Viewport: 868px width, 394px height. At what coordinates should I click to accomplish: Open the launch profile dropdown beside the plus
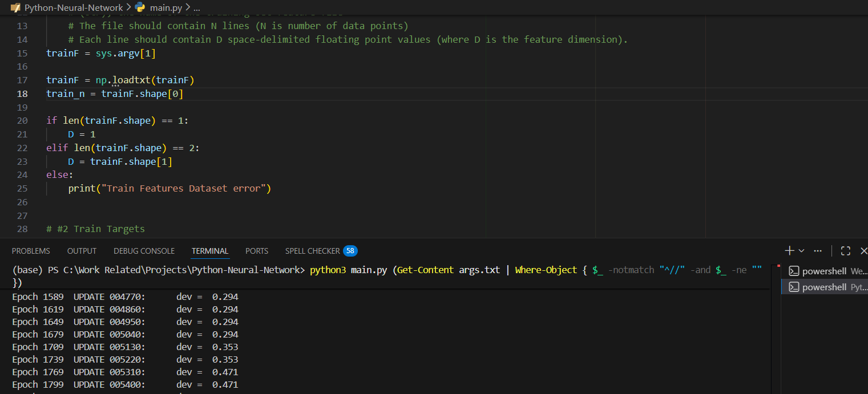(802, 251)
